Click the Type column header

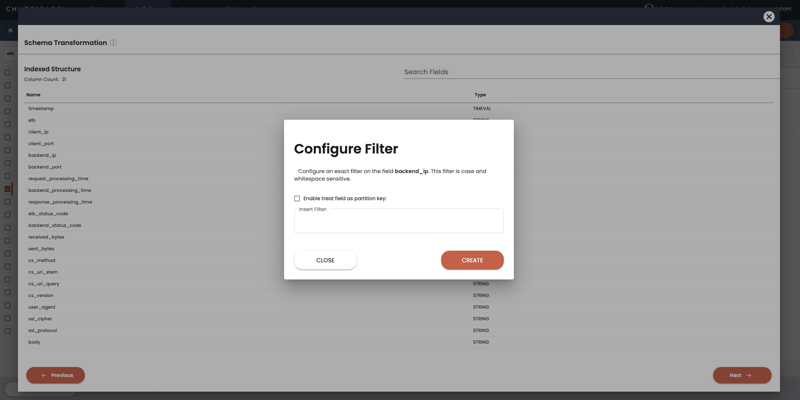(480, 95)
